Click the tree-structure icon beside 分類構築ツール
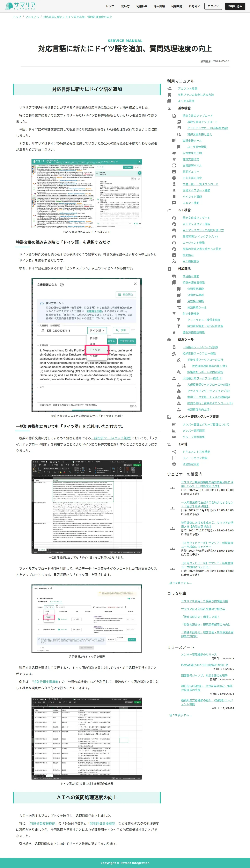Screen dimensions: 250x868 (x=179, y=308)
